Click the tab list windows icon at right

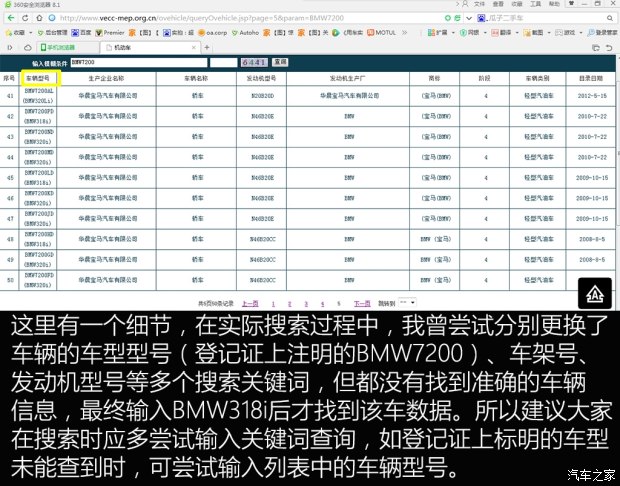[x=596, y=48]
